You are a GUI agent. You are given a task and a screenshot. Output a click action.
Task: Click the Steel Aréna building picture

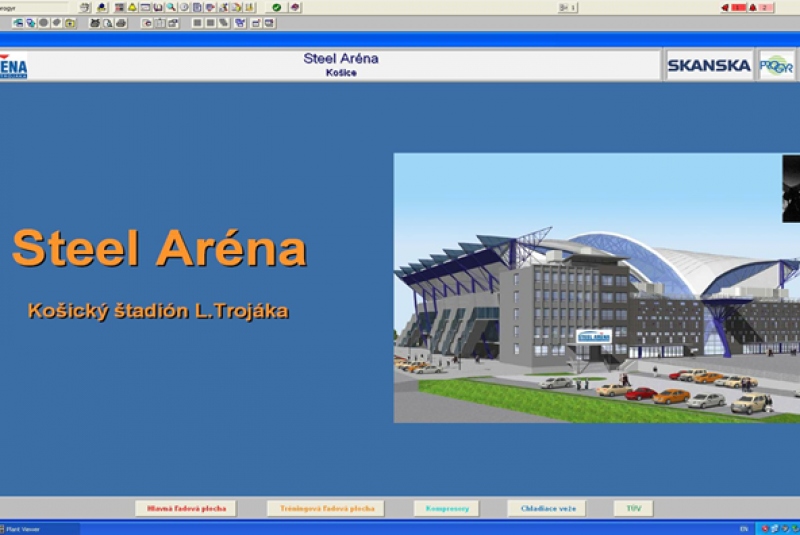(x=596, y=288)
